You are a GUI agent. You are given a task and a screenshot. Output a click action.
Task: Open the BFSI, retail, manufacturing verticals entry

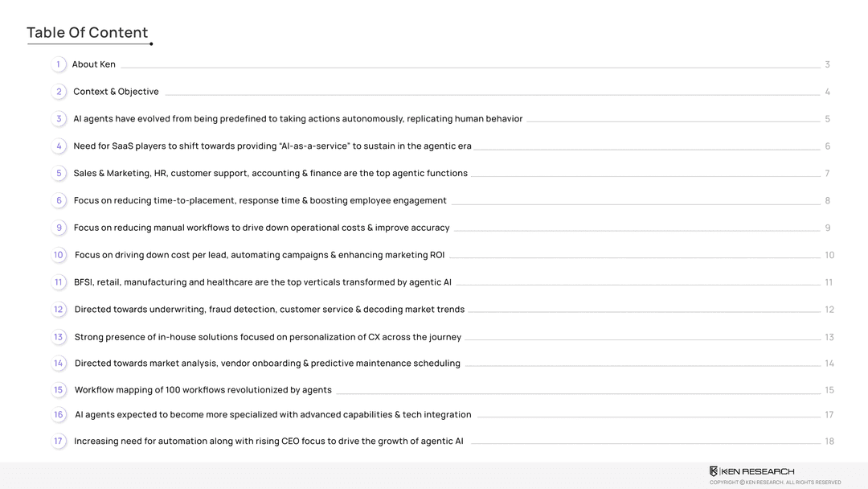point(262,282)
